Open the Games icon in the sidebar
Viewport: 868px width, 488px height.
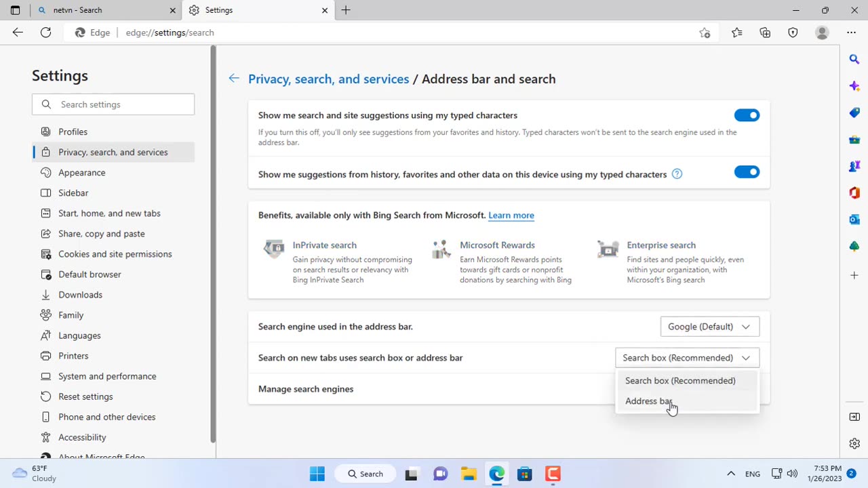coord(854,166)
